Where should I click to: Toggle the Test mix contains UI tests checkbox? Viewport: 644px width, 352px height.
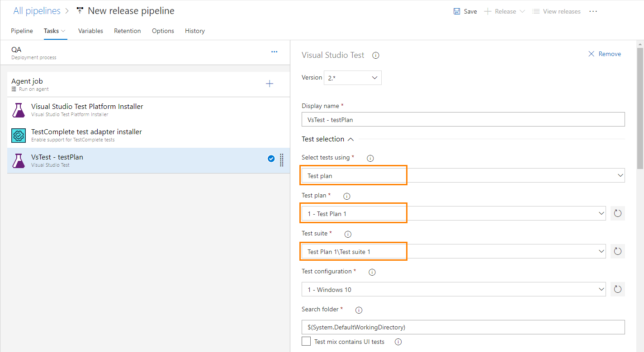[x=306, y=341]
